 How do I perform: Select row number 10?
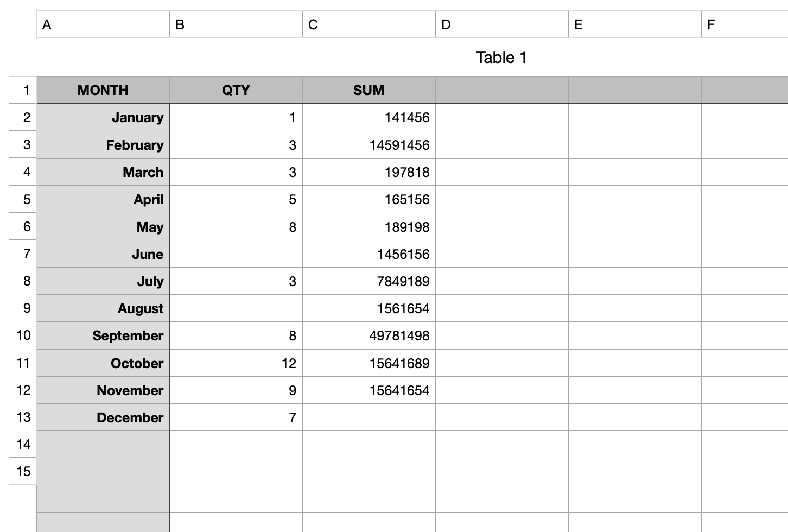(22, 335)
